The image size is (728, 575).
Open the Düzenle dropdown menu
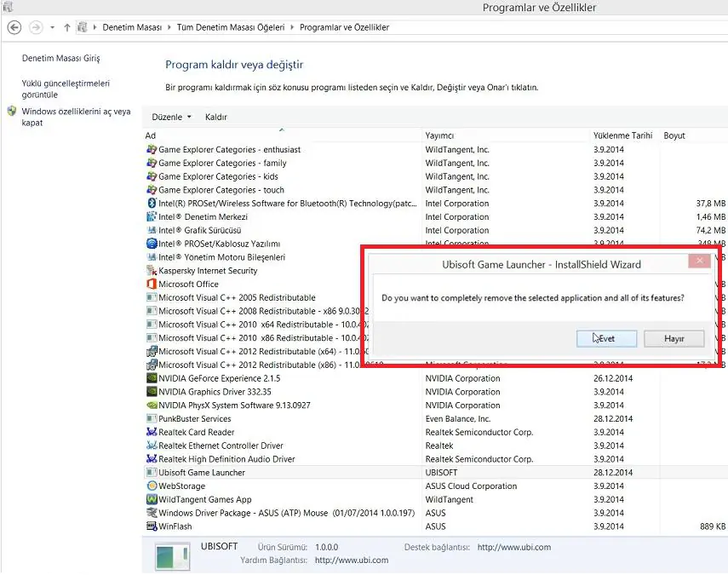tap(171, 117)
